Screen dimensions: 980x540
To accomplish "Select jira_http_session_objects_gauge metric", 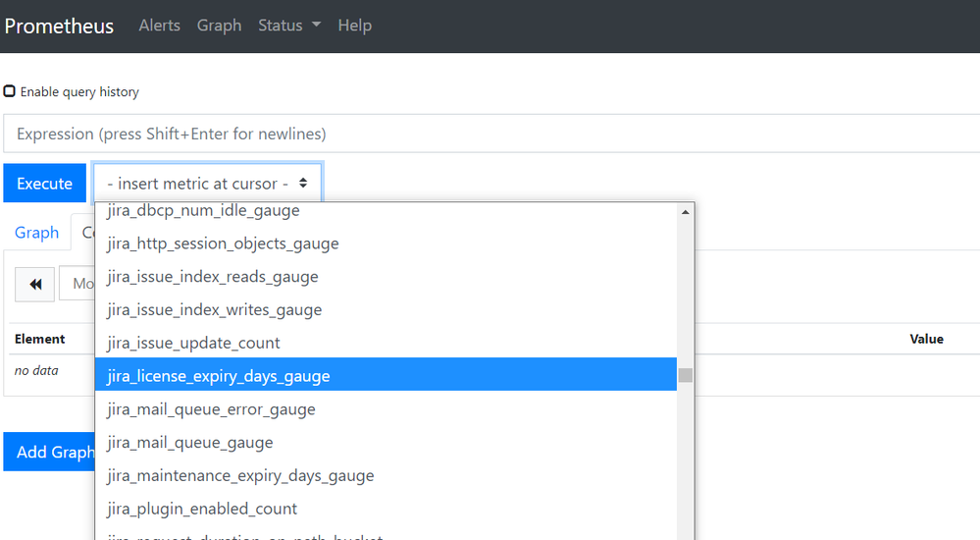I will pyautogui.click(x=386, y=243).
